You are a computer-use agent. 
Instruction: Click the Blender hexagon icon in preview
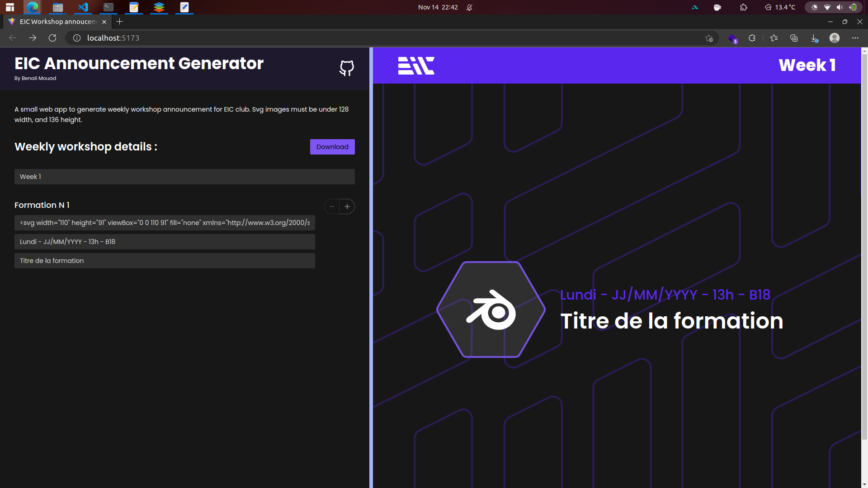(491, 310)
